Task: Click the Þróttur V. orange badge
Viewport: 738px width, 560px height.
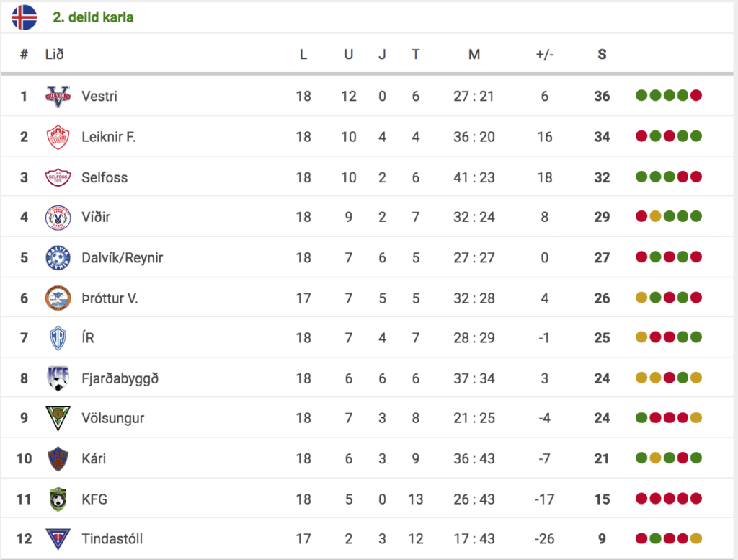Action: click(x=58, y=298)
